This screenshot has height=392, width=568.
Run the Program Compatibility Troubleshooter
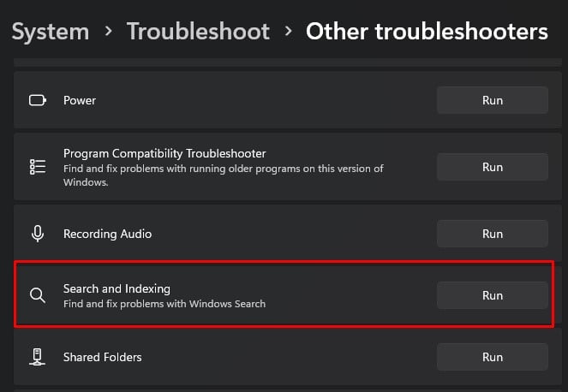coord(492,167)
